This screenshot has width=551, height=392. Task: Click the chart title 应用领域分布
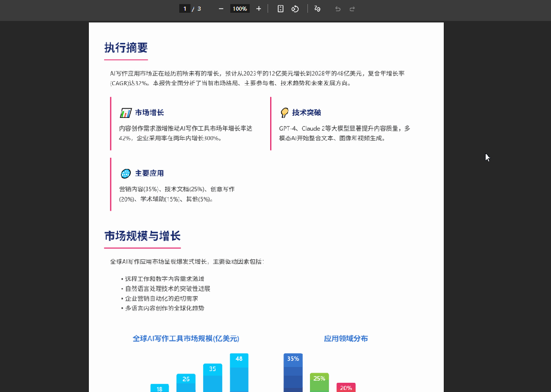tap(346, 338)
